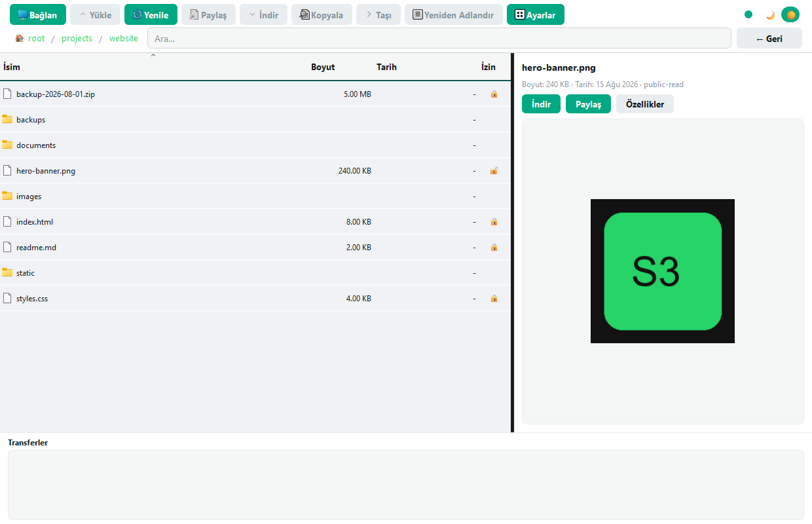Image resolution: width=812 pixels, height=524 pixels.
Task: Click the Ara search field
Action: (439, 38)
